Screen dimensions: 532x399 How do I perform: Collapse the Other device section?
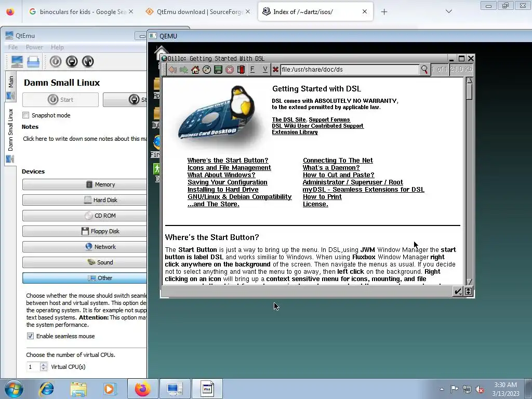pos(85,278)
